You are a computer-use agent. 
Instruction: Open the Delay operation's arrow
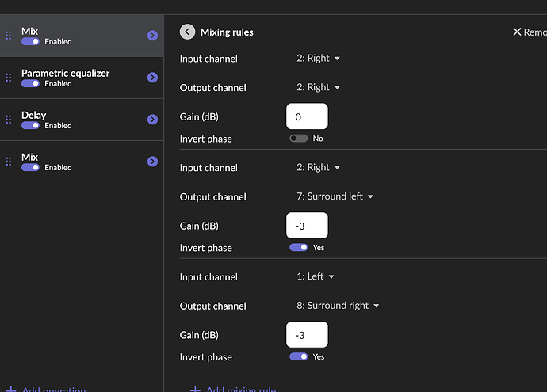point(152,120)
